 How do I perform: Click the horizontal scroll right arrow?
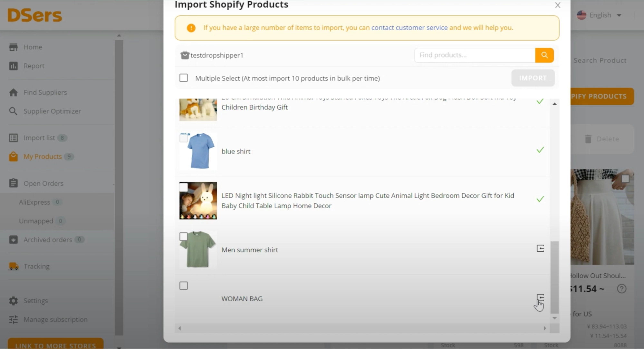point(545,328)
